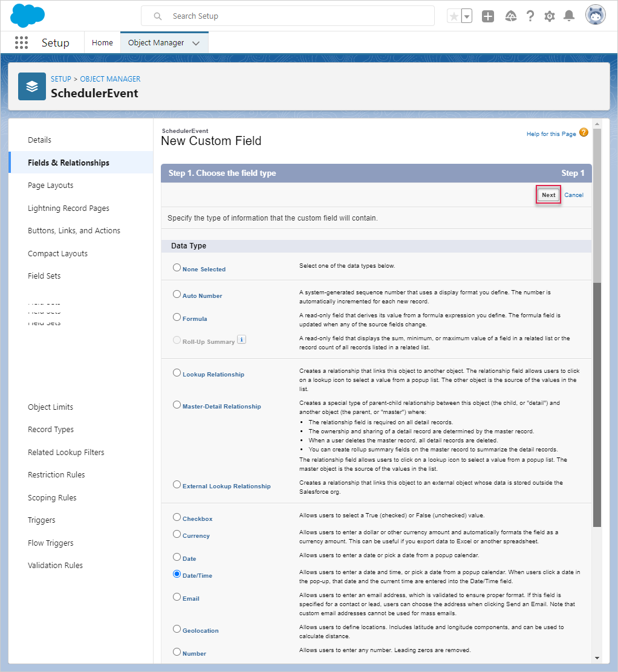Open the Object Manager tab chevron menu
This screenshot has width=618, height=672.
tap(196, 43)
